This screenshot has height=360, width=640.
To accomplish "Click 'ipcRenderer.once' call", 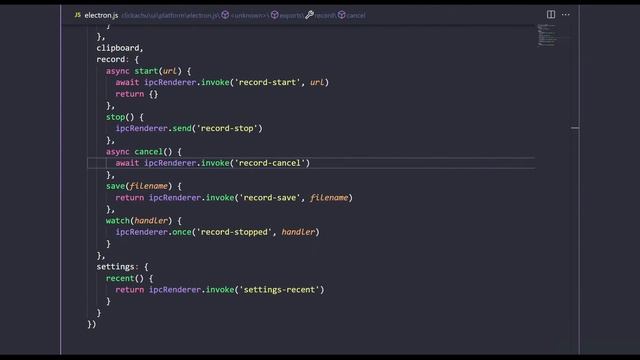I will (x=153, y=232).
